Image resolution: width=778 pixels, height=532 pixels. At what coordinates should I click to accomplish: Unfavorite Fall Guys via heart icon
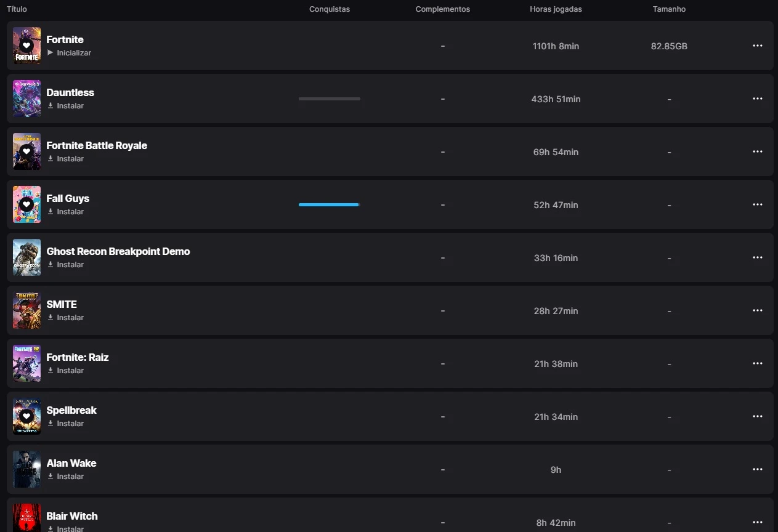[x=26, y=204]
